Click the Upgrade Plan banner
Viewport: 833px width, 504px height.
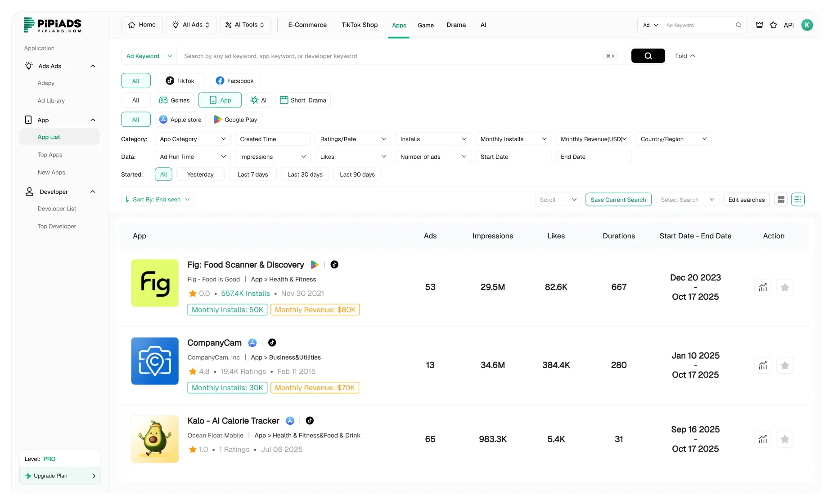(x=59, y=476)
